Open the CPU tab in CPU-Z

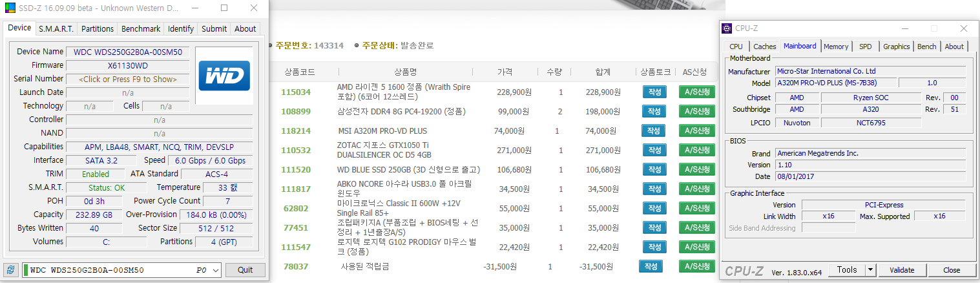[x=736, y=47]
